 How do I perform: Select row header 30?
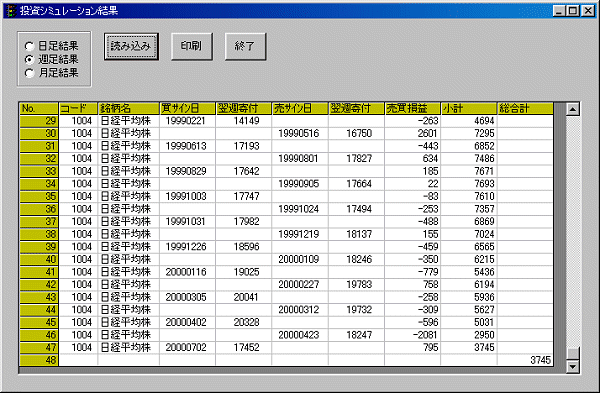(39, 134)
